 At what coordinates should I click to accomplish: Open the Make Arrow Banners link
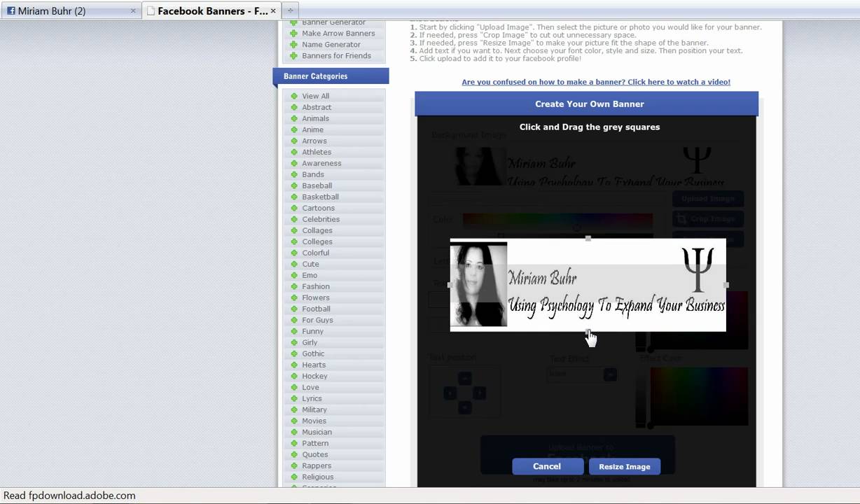click(x=338, y=33)
